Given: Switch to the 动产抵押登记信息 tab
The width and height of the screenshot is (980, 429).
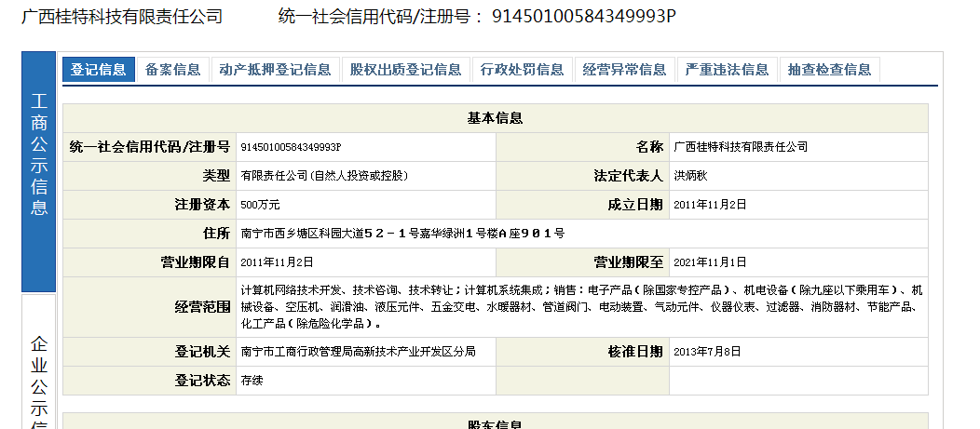Looking at the screenshot, I should coord(275,70).
